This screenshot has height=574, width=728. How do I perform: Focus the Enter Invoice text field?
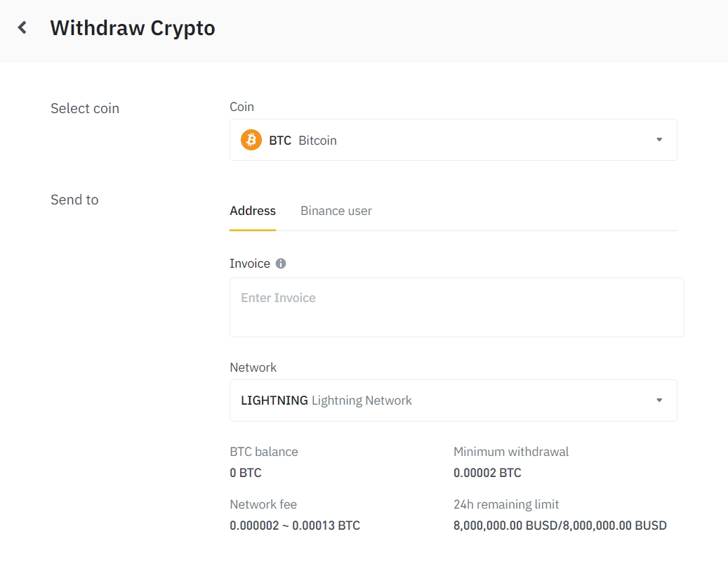click(456, 307)
